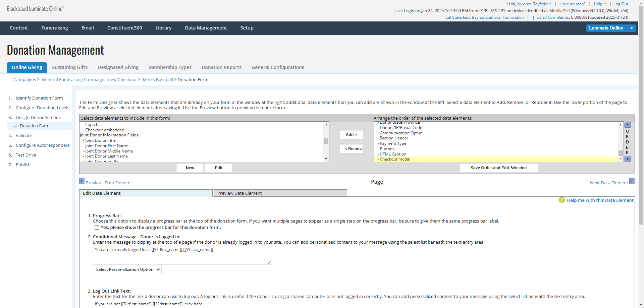Open General Fundraising Campaign breadcrumb link
The height and width of the screenshot is (308, 644).
[x=89, y=79]
